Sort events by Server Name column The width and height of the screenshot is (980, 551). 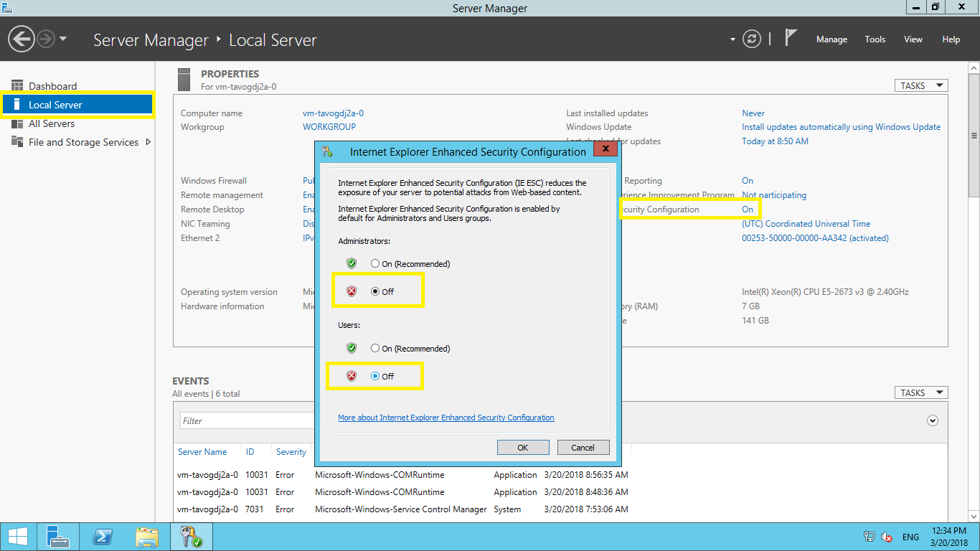coord(202,452)
